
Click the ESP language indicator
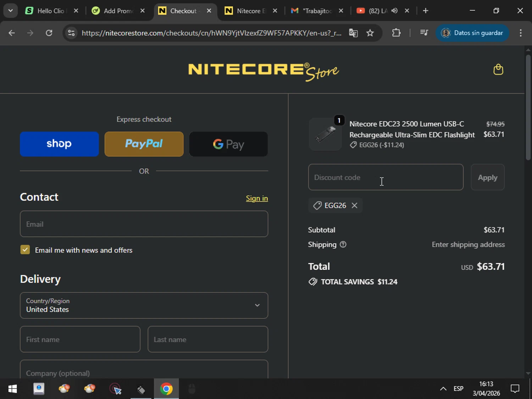pos(459,389)
